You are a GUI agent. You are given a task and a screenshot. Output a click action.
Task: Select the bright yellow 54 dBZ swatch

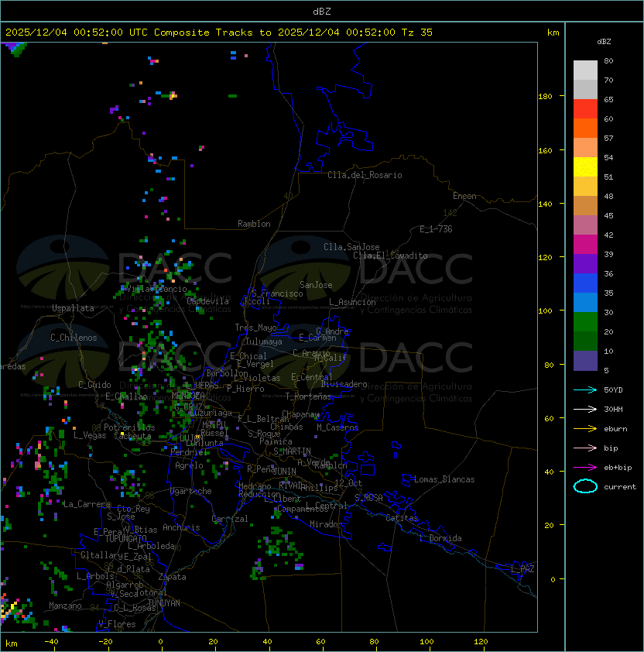585,166
